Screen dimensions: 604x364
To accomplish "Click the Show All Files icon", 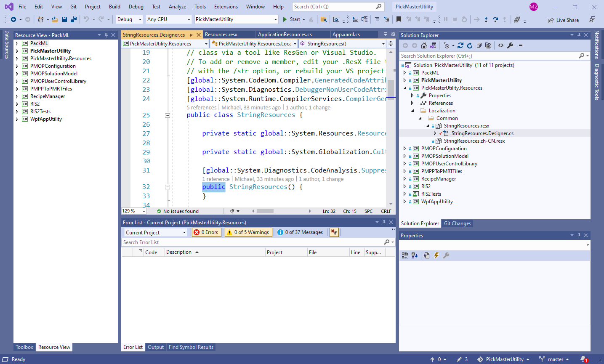I will (x=488, y=45).
